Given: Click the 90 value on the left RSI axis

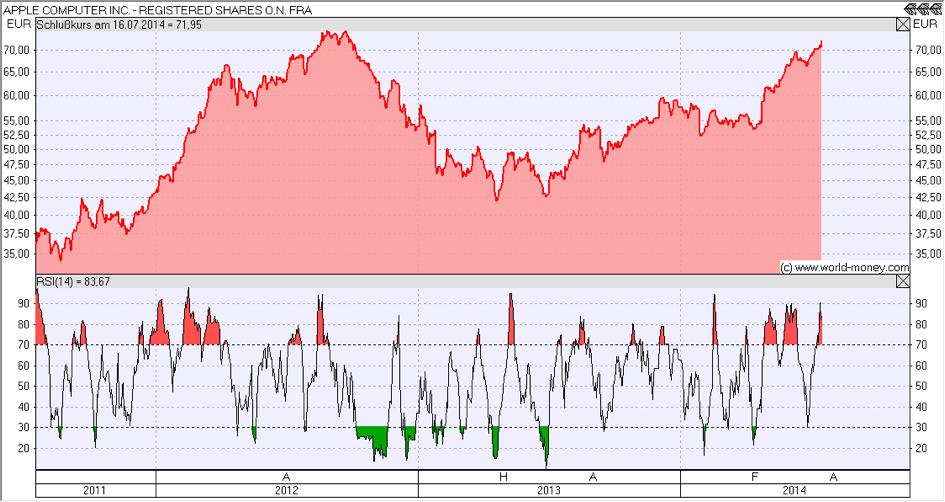Looking at the screenshot, I should [x=24, y=304].
